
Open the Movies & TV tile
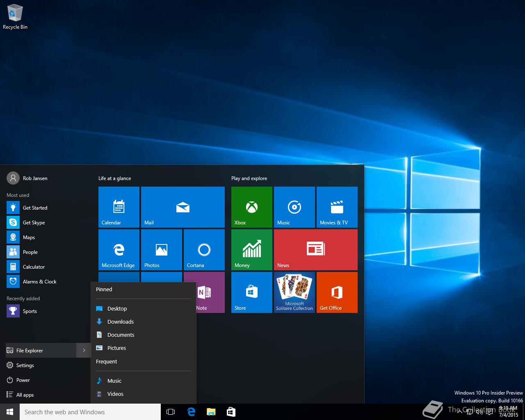pyautogui.click(x=337, y=207)
